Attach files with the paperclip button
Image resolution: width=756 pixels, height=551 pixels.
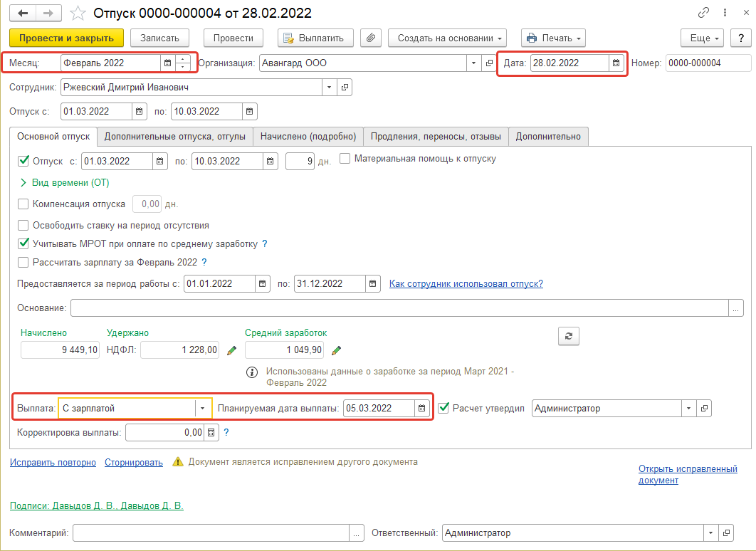click(x=371, y=38)
